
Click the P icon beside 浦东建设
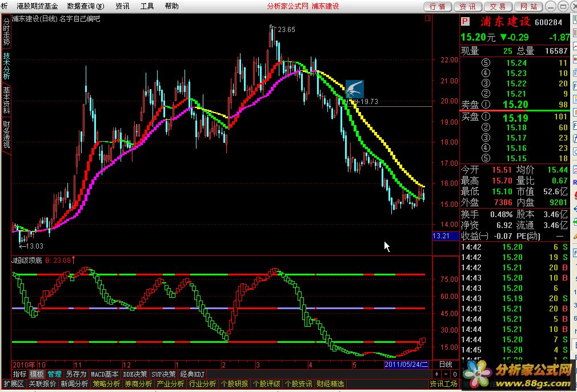click(465, 22)
